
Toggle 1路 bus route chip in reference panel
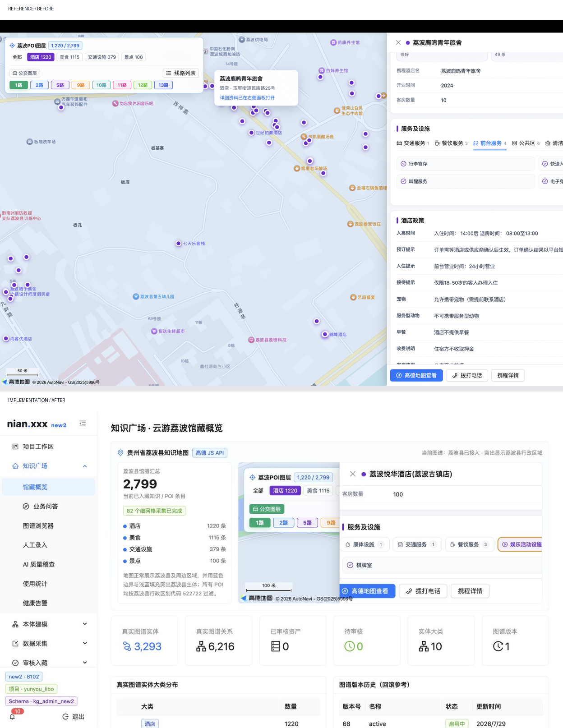tap(18, 85)
